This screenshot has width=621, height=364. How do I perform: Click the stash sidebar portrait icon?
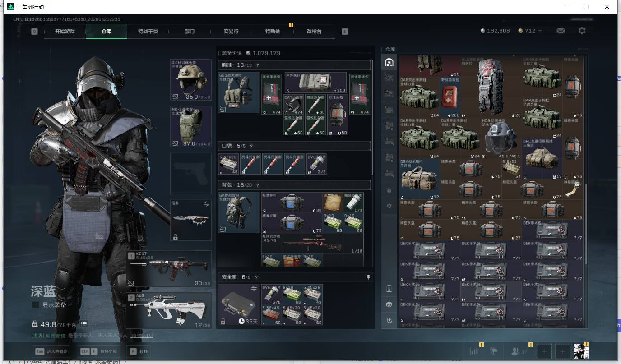coord(389,289)
